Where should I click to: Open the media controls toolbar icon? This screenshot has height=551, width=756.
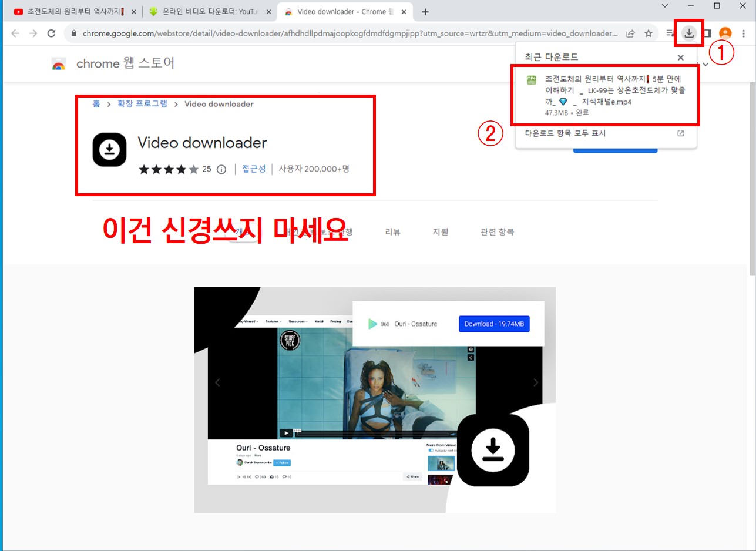(x=671, y=33)
